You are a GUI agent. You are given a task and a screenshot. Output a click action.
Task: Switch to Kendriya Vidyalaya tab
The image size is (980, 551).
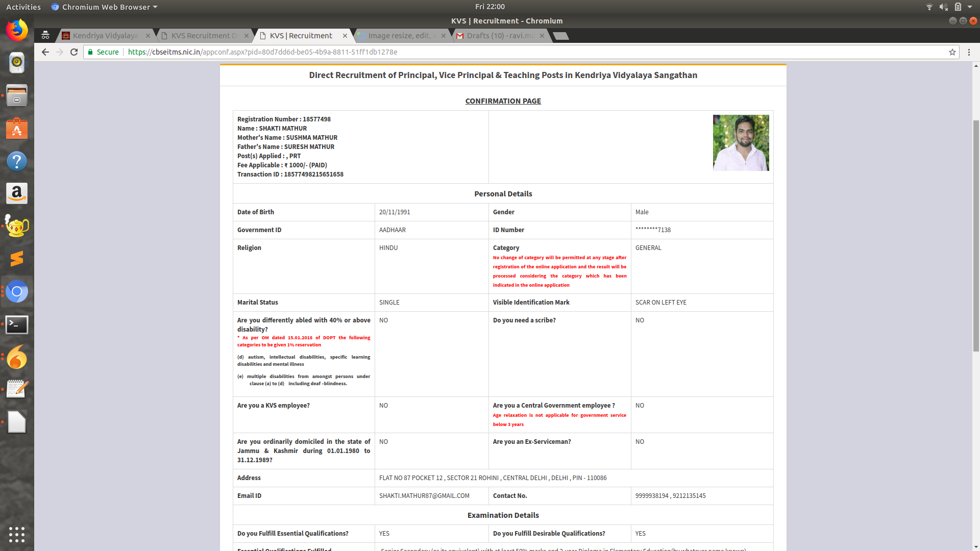coord(105,36)
